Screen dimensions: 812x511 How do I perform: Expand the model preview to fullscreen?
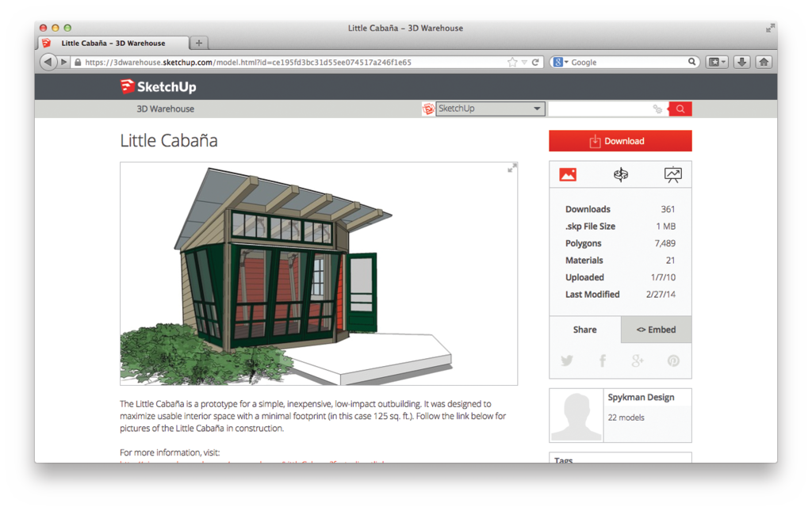pos(511,168)
